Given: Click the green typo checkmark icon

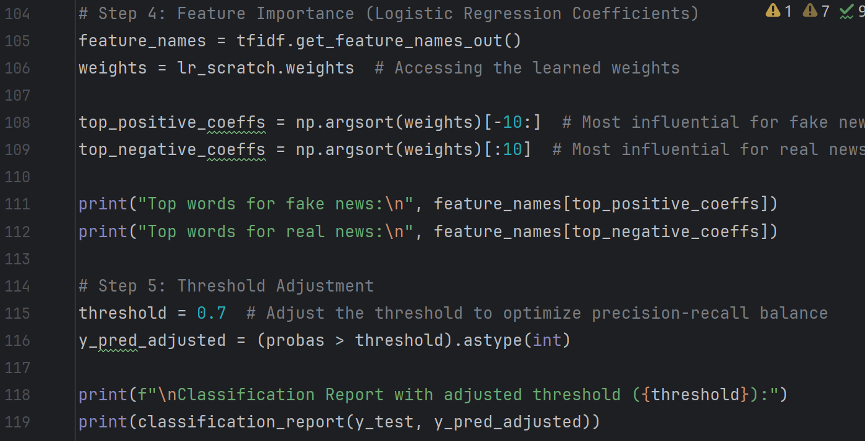Looking at the screenshot, I should click(851, 11).
